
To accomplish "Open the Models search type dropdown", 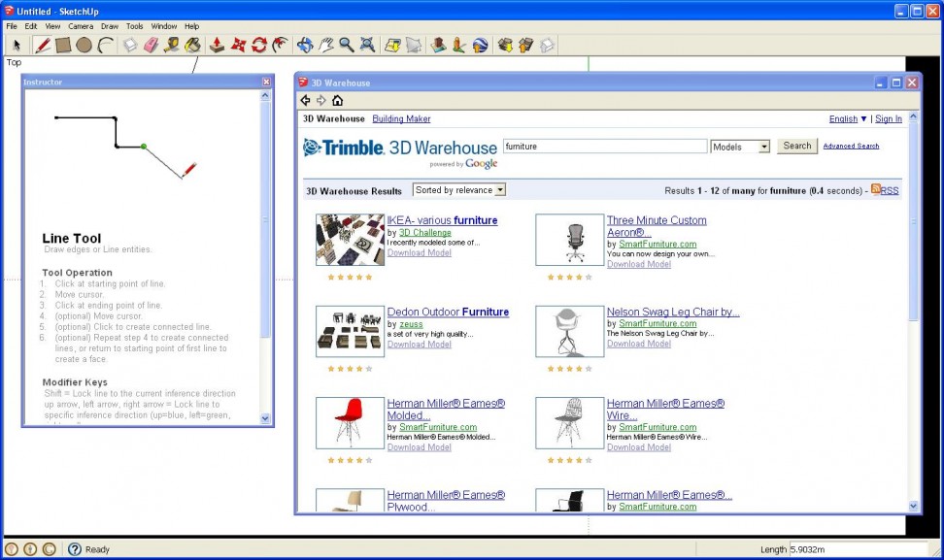I will click(x=740, y=147).
